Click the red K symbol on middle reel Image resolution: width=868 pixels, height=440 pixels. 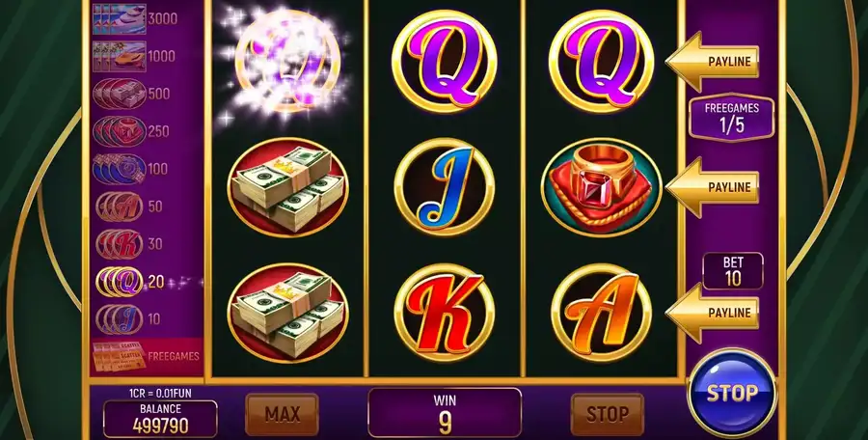pyautogui.click(x=444, y=313)
